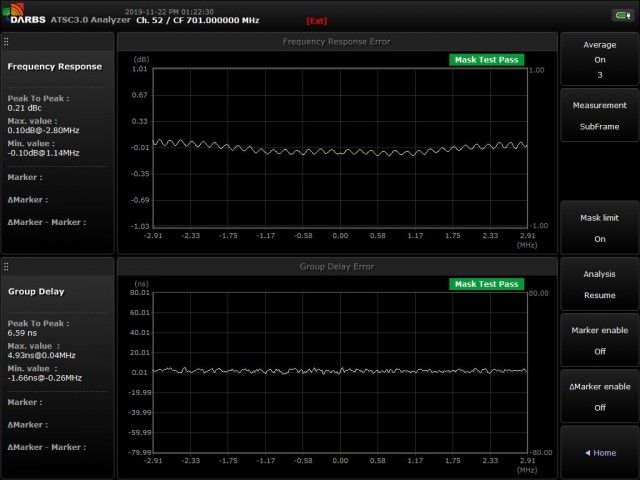Click ΔMarker - Marker field in Group Delay panel
Screen dimensions: 640x480
[47, 447]
